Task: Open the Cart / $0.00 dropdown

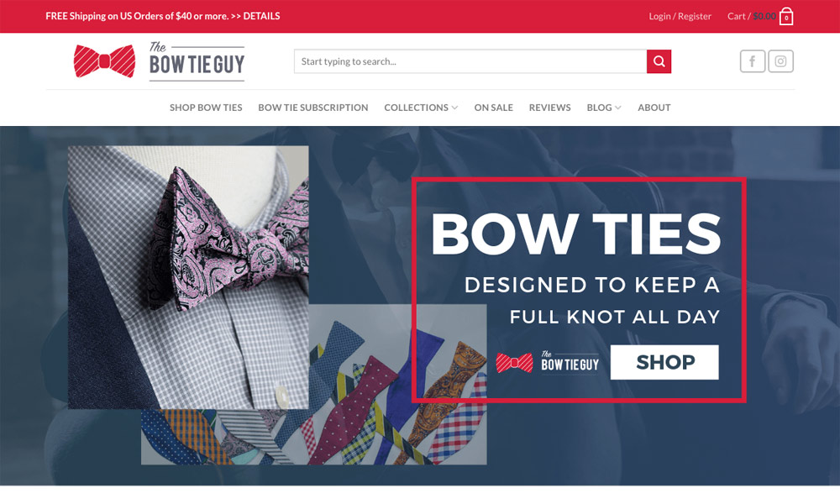Action: pyautogui.click(x=752, y=16)
